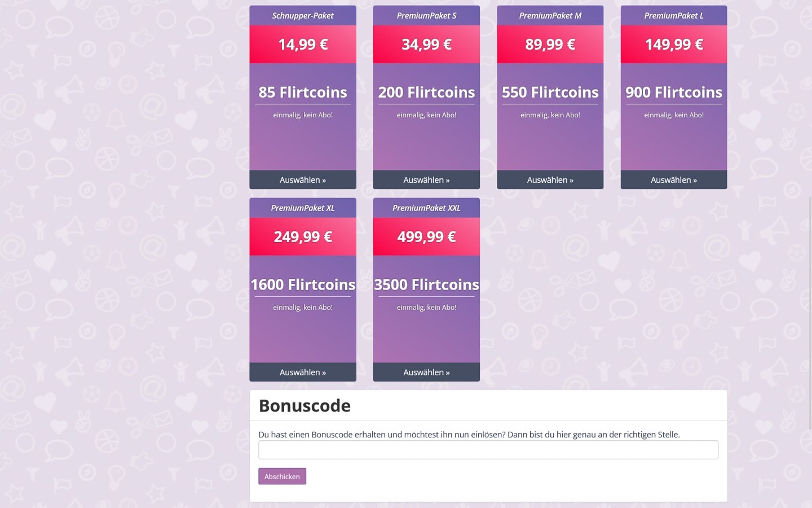
Task: Select PremiumPaket XL via Auswählen
Action: 303,372
